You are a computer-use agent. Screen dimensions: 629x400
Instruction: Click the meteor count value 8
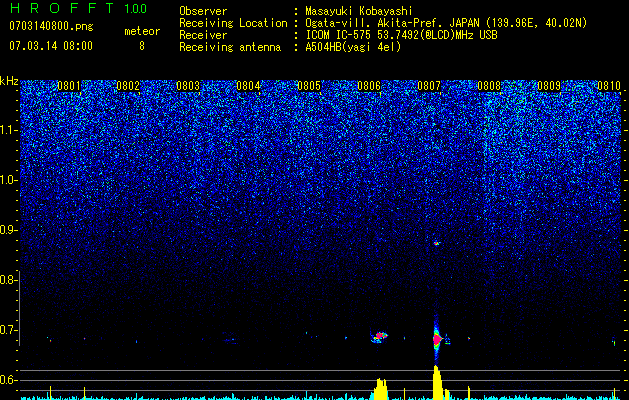click(x=142, y=46)
